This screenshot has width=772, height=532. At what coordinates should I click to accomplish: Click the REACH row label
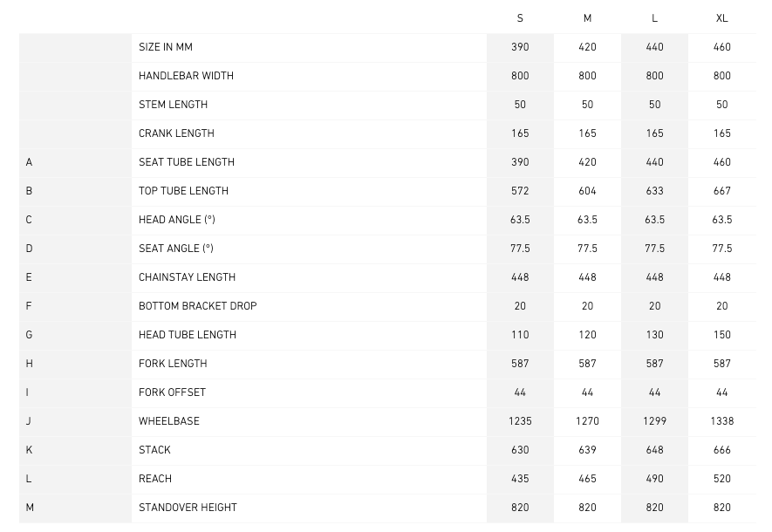(x=155, y=479)
